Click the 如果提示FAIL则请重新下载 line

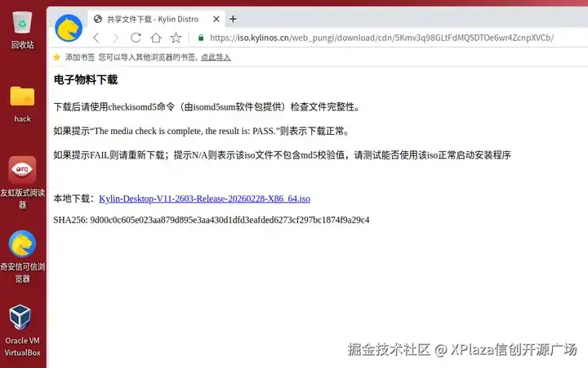tap(282, 155)
